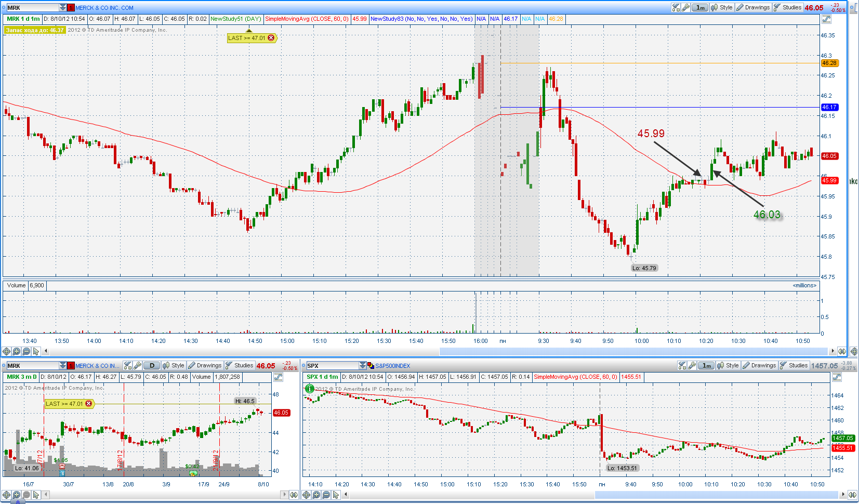Click expand-compress time axis icon in SPX chart

click(x=852, y=495)
